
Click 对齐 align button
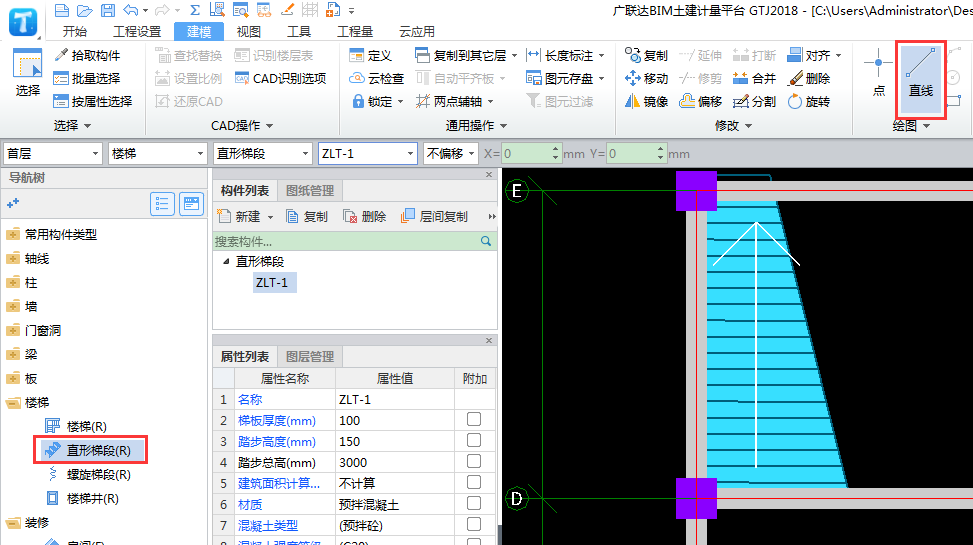click(814, 55)
